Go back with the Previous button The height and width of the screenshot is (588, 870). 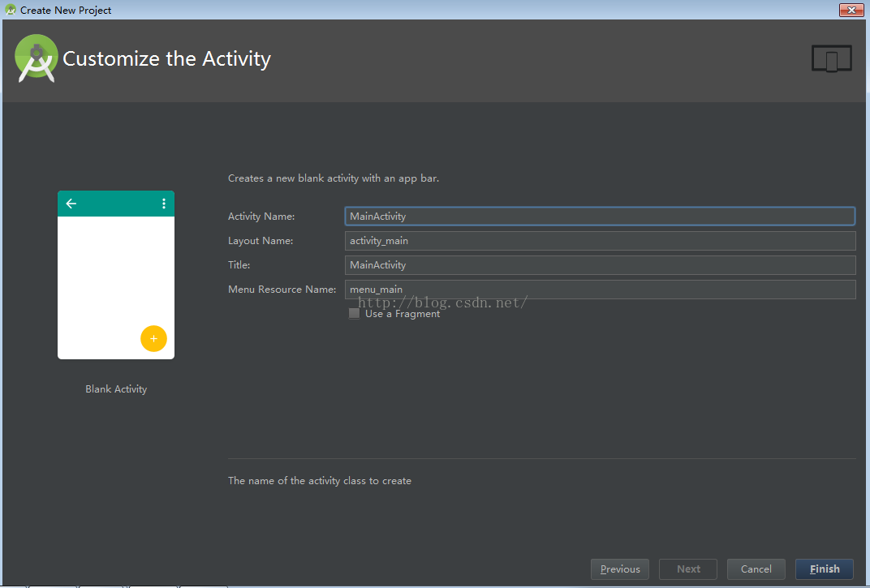coord(620,569)
